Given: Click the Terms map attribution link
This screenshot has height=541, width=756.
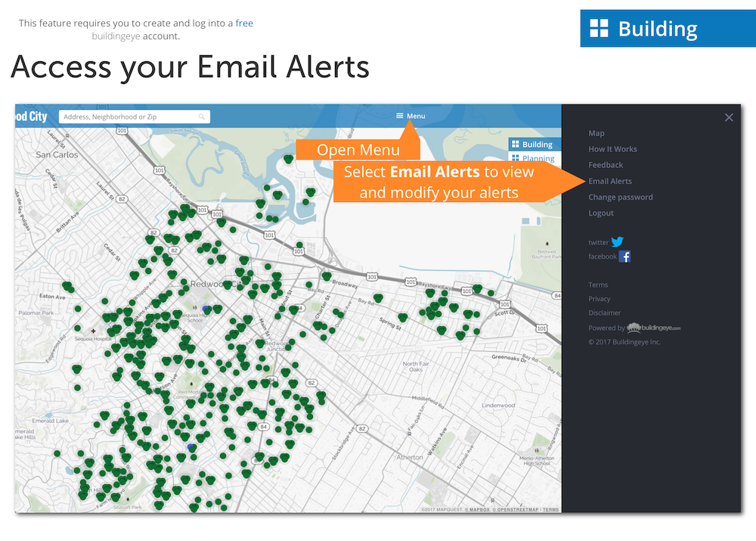Looking at the screenshot, I should click(x=550, y=510).
